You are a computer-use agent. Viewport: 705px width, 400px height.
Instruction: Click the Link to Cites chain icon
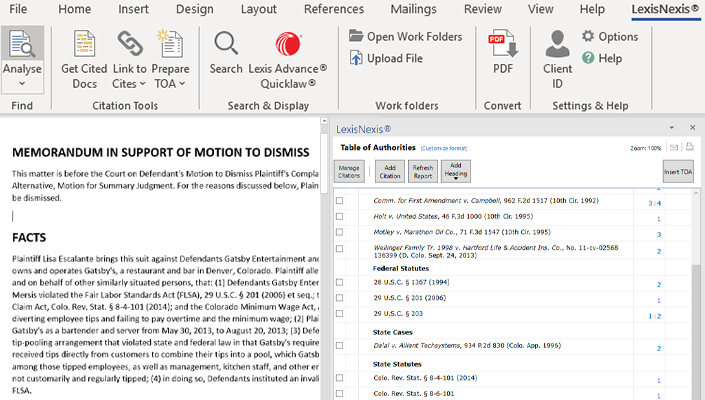130,44
